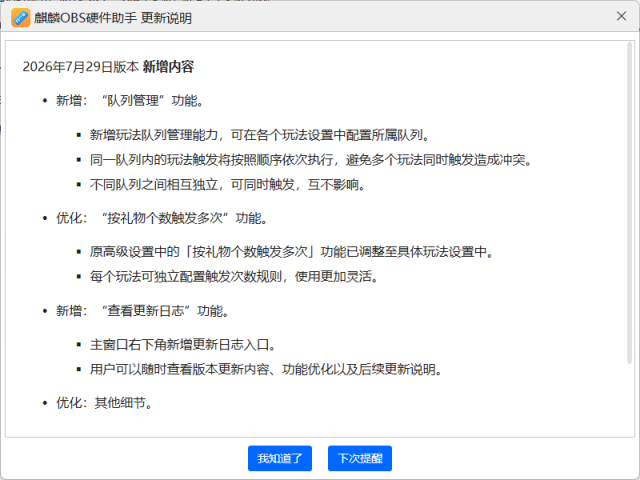Click the line starting 用户可以随时查看版本更新内容

(266, 369)
